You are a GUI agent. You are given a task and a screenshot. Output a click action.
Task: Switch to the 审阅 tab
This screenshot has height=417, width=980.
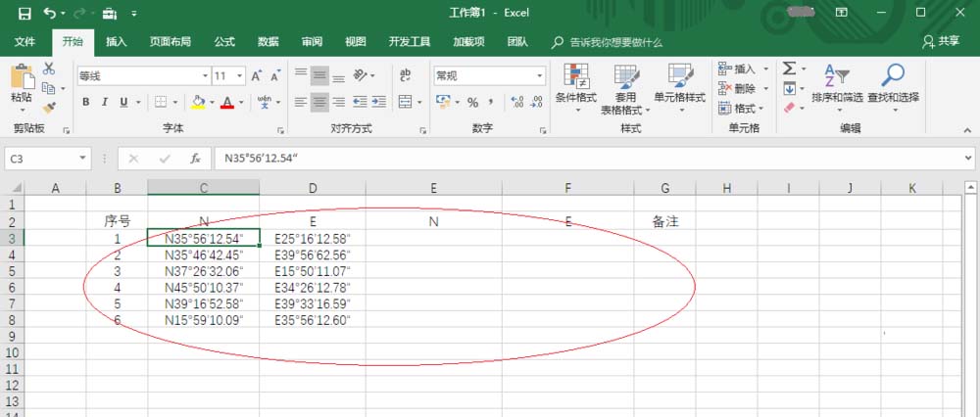[x=312, y=42]
